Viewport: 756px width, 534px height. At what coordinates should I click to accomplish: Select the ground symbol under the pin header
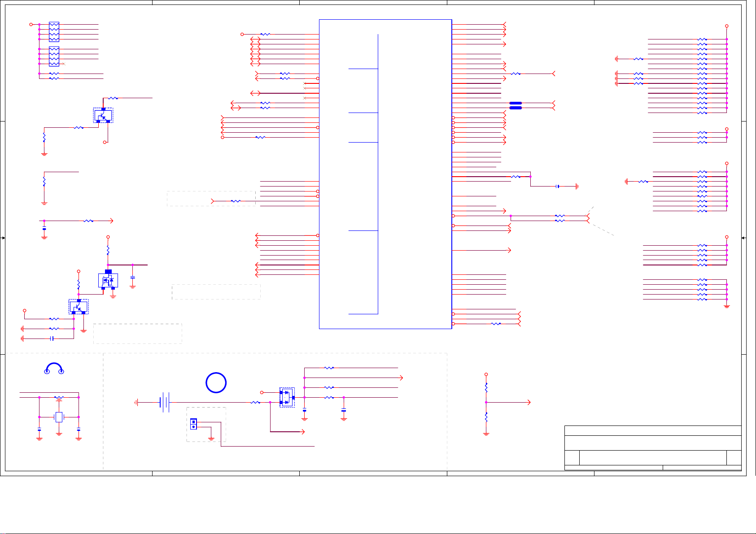[211, 438]
